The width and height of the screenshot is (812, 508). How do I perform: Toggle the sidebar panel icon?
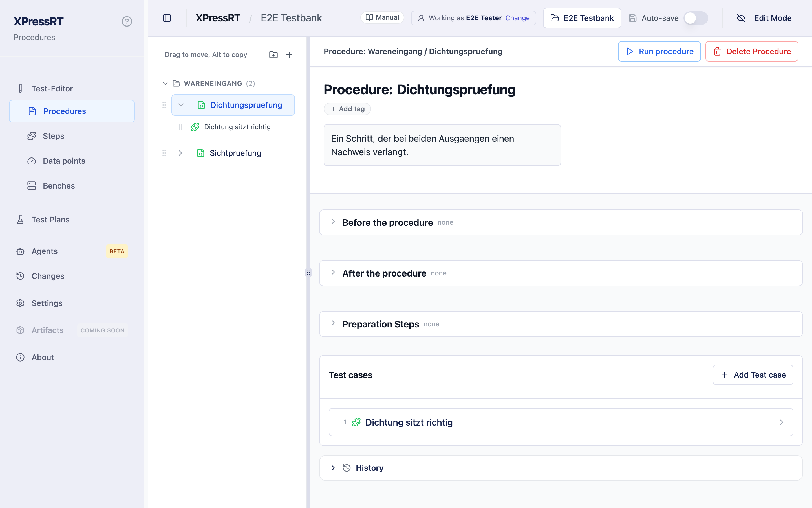tap(167, 18)
